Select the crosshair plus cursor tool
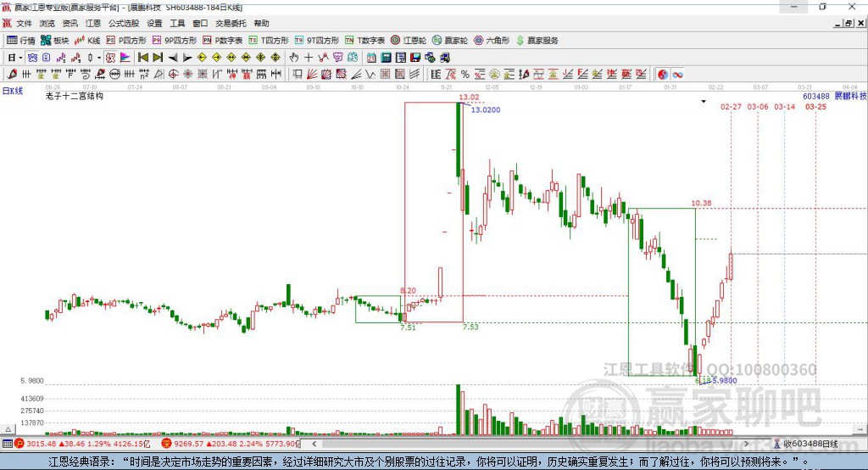This screenshot has height=470, width=868. 309,58
